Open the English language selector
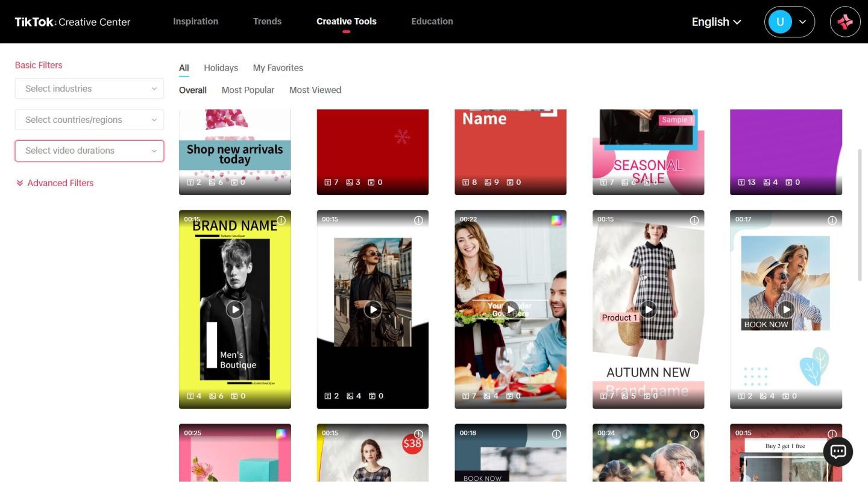This screenshot has width=868, height=488. pos(716,22)
